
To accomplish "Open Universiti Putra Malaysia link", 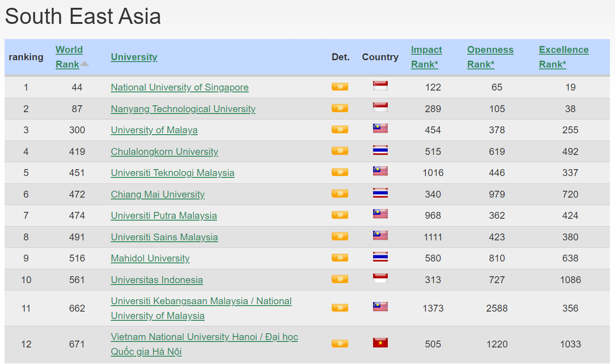I will tap(164, 216).
